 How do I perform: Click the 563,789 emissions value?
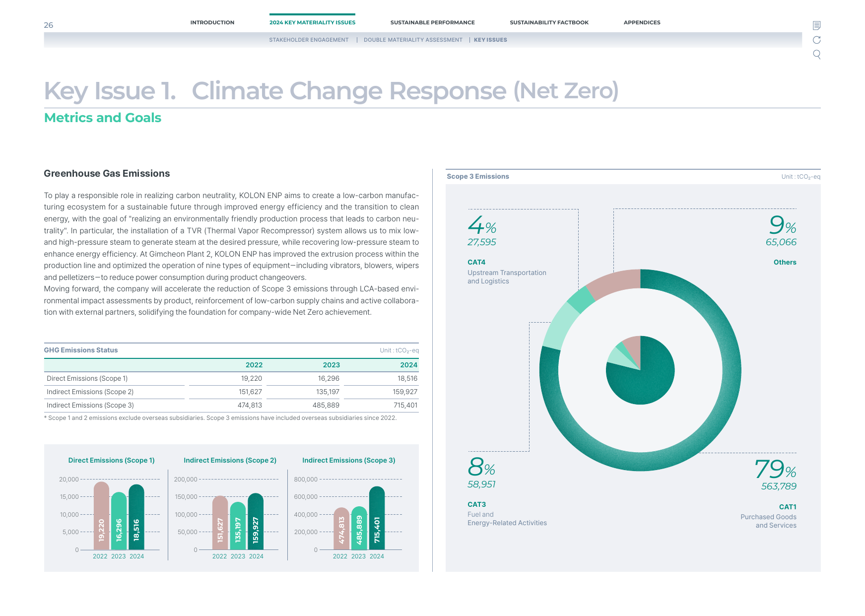tap(779, 486)
